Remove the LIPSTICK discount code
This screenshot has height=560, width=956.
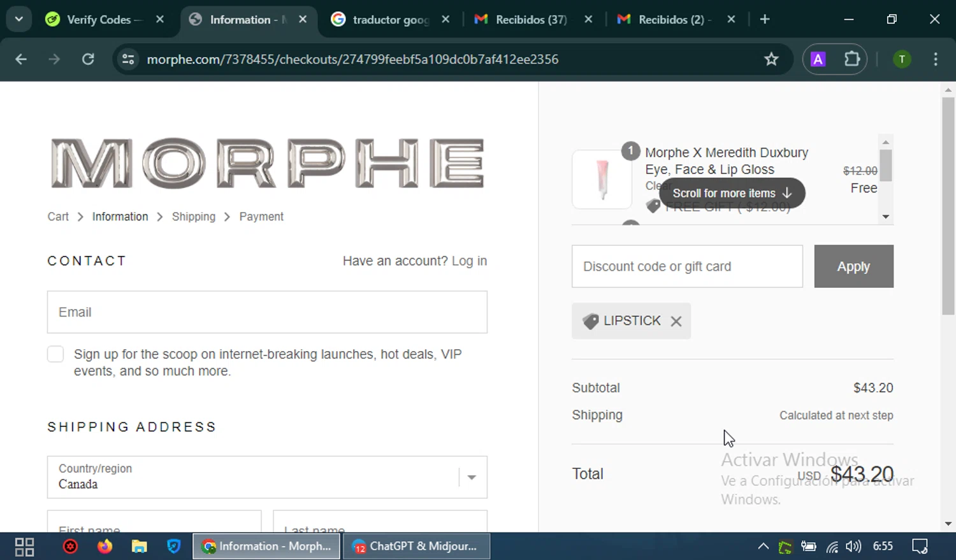[x=676, y=321]
